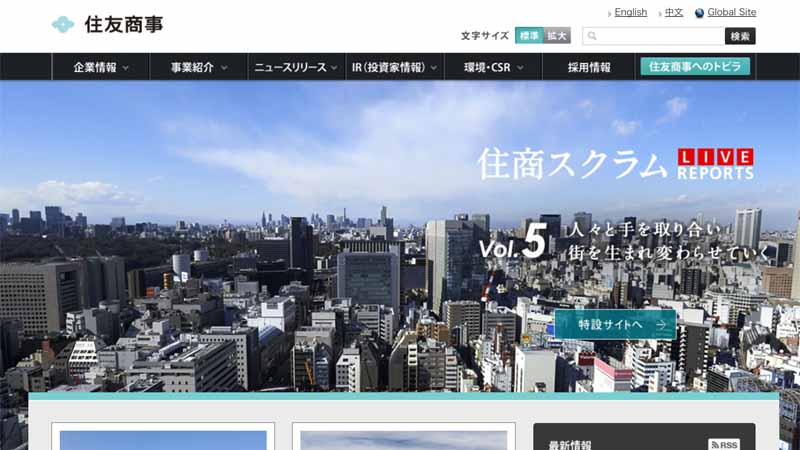Select 拡大 text size option
800x450 pixels.
[x=557, y=36]
